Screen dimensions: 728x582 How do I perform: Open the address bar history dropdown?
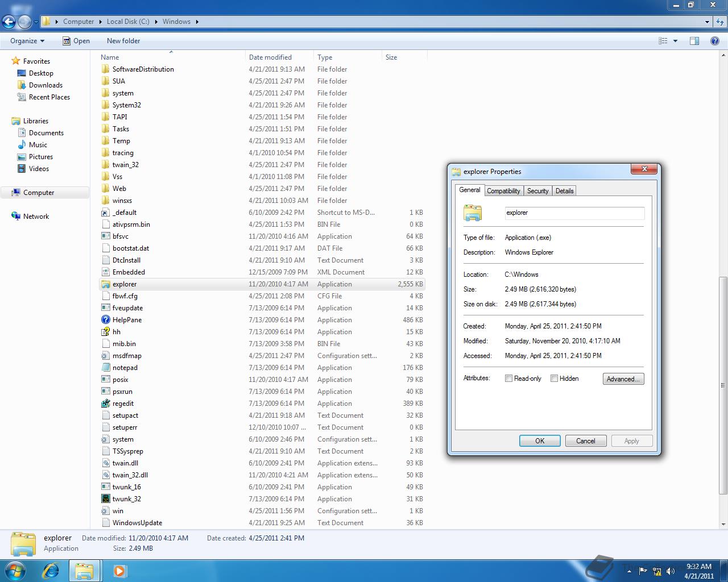(707, 22)
